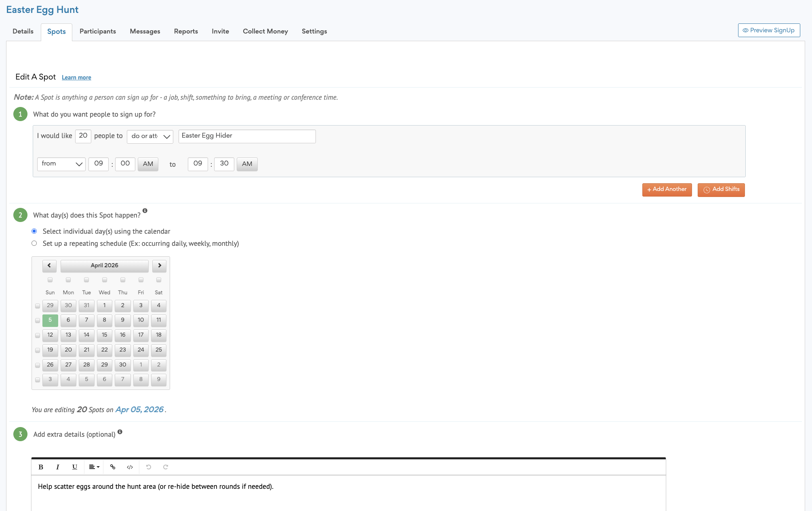The width and height of the screenshot is (812, 511).
Task: Toggle bold formatting in editor toolbar
Action: point(41,467)
